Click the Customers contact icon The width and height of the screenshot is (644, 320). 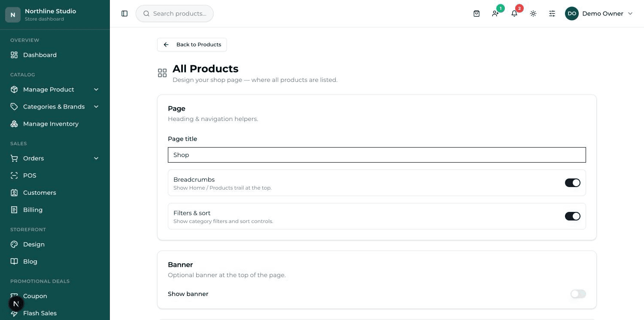pos(14,193)
